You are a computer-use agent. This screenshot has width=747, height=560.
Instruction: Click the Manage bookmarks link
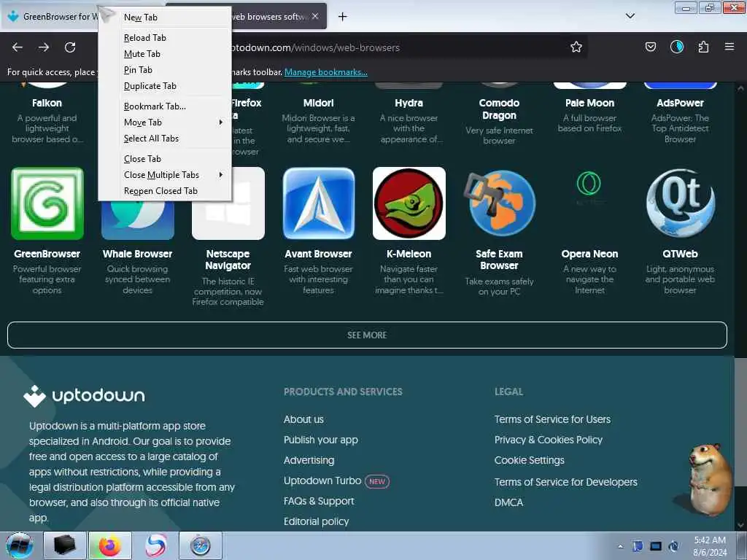[326, 72]
